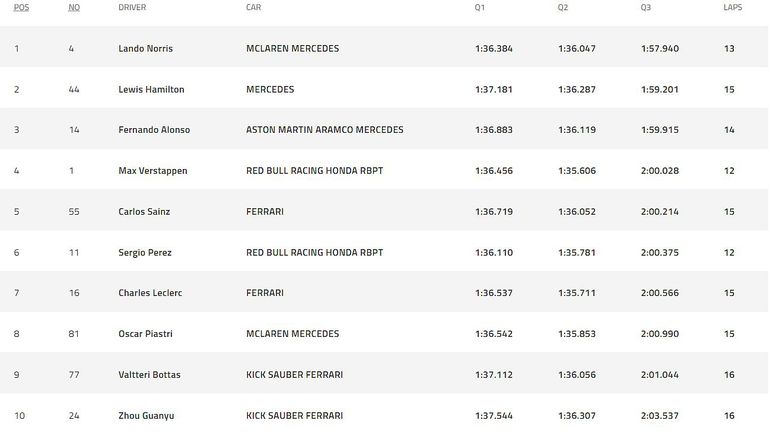Screen dimensions: 770x433
Task: Click Norris's Q3 time 1:57.940
Action: coord(660,49)
